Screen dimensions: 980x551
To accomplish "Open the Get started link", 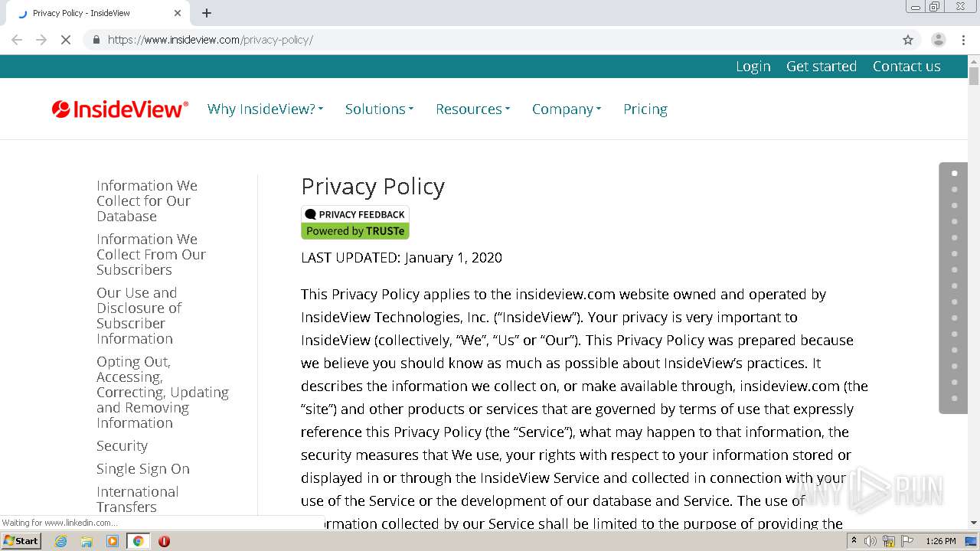I will pos(822,67).
